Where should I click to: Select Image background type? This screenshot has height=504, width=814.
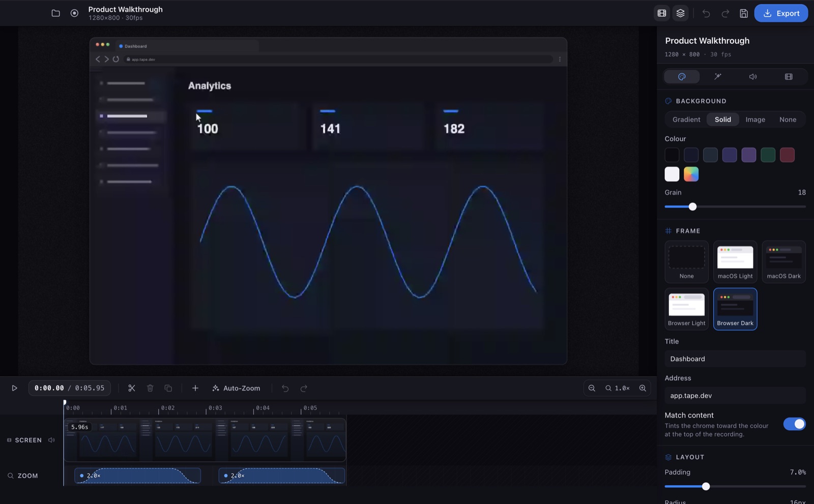(x=755, y=120)
